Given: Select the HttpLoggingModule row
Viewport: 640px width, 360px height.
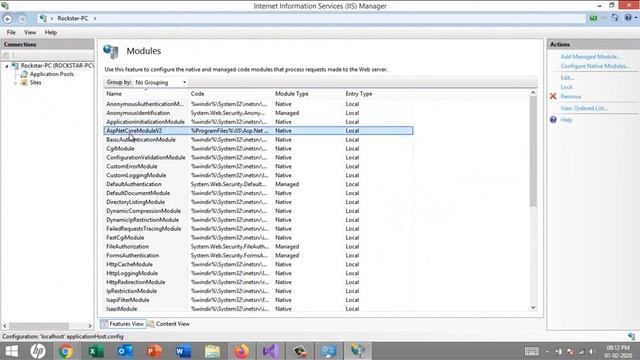Looking at the screenshot, I should [x=258, y=273].
